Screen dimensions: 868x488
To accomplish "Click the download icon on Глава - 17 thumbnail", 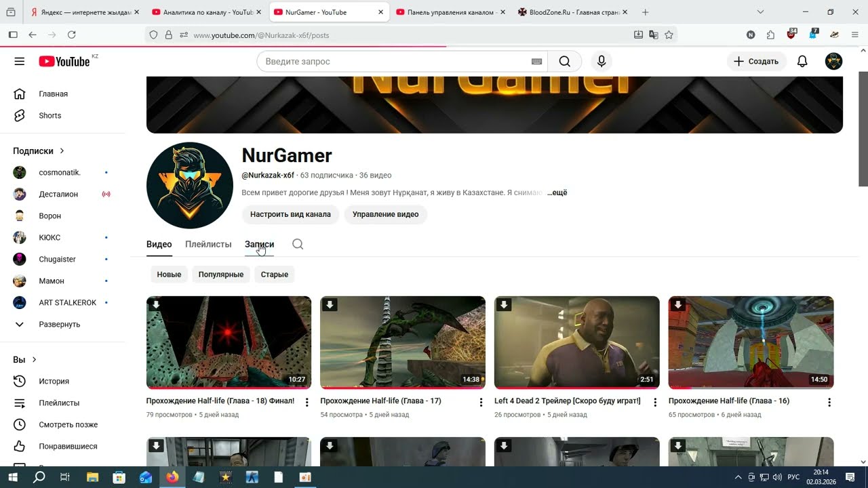I will (x=330, y=305).
